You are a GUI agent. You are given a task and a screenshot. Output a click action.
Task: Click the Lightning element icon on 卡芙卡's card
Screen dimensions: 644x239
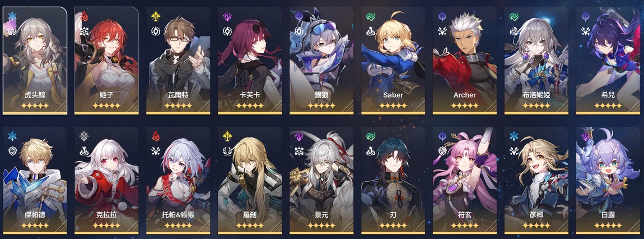coord(227,16)
